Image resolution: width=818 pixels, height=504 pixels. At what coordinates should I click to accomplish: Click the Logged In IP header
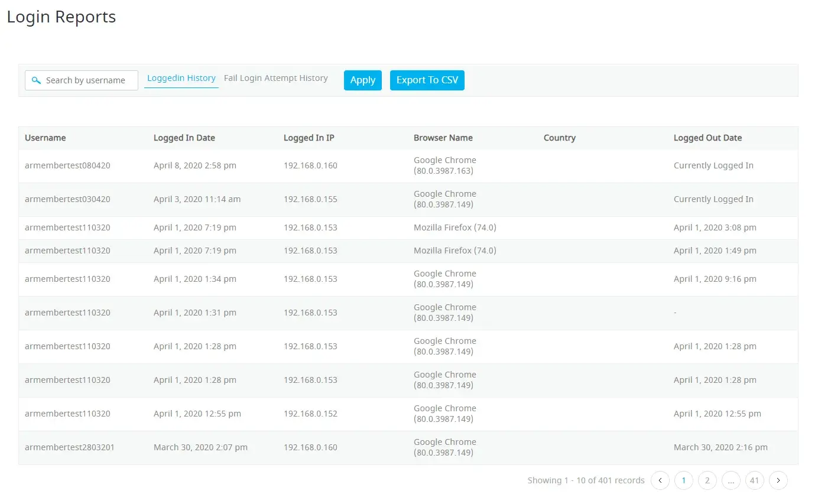(309, 138)
